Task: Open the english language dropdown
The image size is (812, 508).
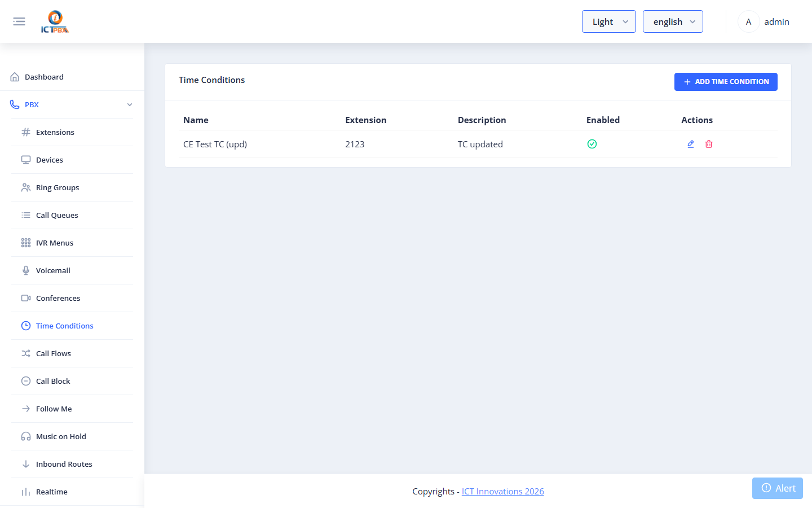Action: 673,21
